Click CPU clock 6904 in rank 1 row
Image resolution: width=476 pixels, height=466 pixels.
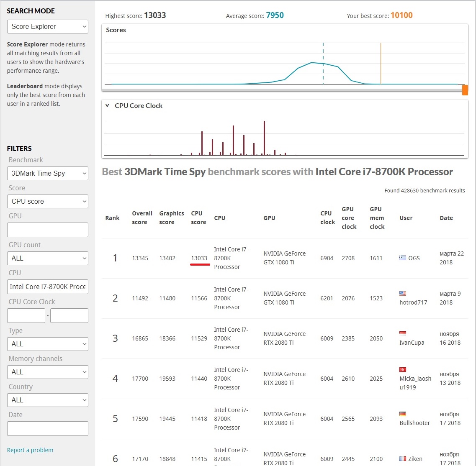tap(327, 258)
